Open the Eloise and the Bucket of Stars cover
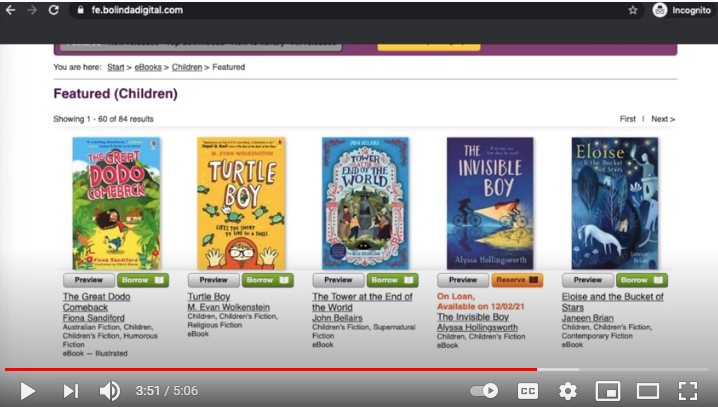The image size is (718, 407). click(615, 203)
